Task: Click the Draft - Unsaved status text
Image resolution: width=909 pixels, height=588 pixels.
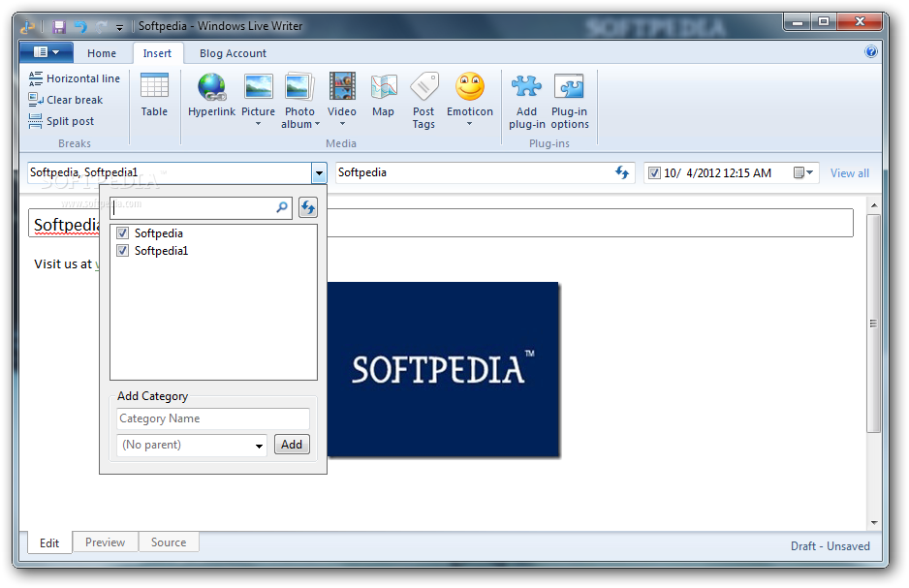Action: point(831,545)
